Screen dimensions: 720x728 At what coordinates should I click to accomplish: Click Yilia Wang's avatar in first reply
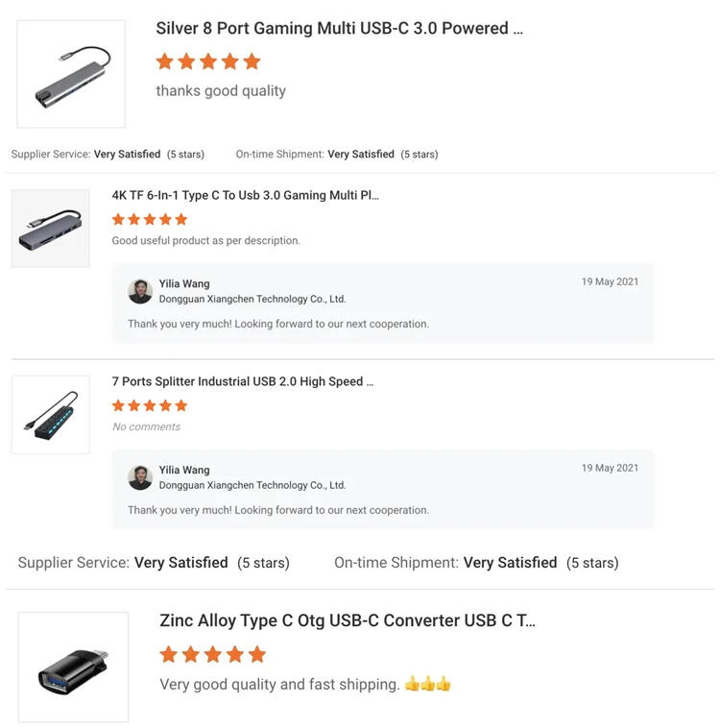tap(140, 291)
